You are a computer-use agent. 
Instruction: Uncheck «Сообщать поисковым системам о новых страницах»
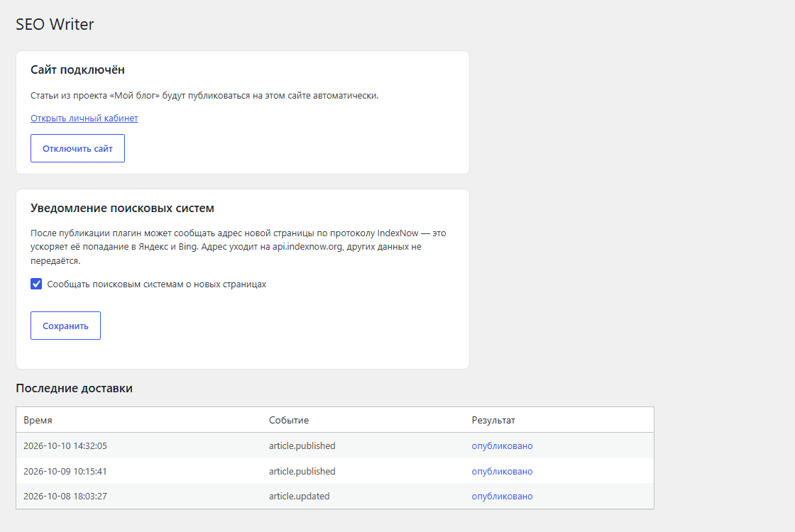36,284
